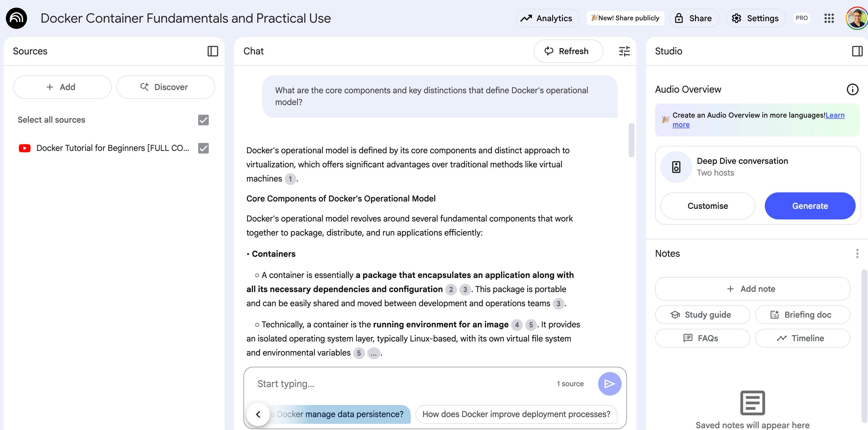Viewport: 868px width, 430px height.
Task: Open Settings menu
Action: (x=756, y=18)
